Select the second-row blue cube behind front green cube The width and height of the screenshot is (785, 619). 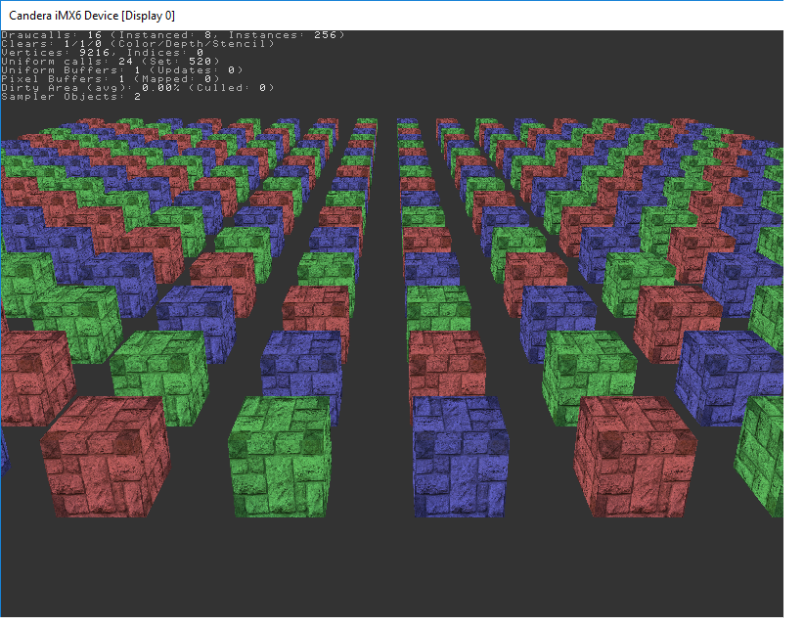pyautogui.click(x=301, y=373)
